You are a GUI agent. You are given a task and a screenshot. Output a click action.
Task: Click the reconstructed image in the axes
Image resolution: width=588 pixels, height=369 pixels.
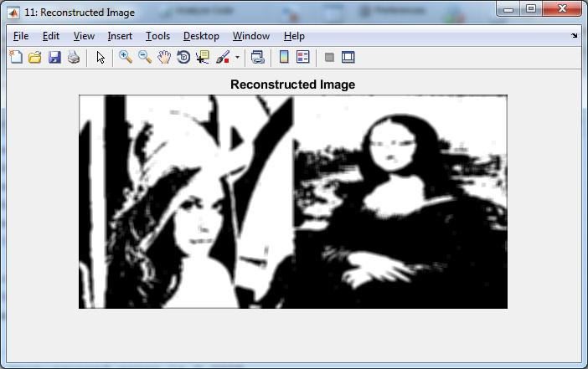coord(293,202)
